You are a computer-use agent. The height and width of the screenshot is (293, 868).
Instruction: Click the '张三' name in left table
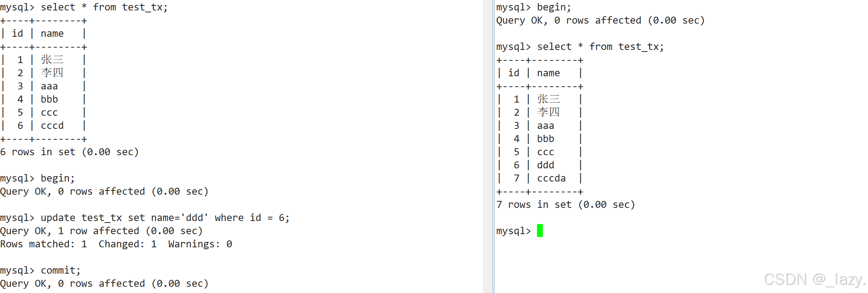52,60
